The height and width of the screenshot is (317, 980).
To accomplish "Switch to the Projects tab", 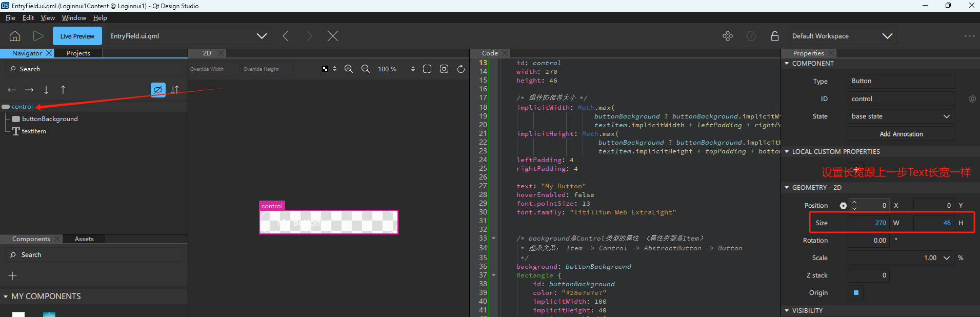I will tap(78, 53).
